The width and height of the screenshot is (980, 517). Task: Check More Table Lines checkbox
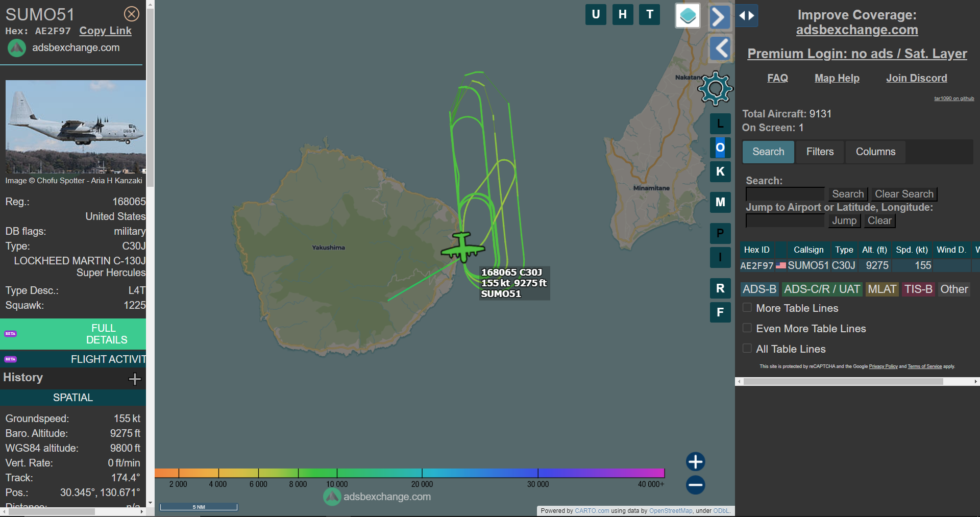[747, 308]
